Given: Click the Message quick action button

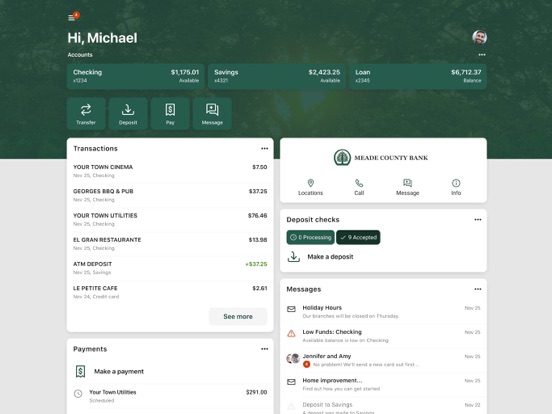Looking at the screenshot, I should tap(212, 114).
